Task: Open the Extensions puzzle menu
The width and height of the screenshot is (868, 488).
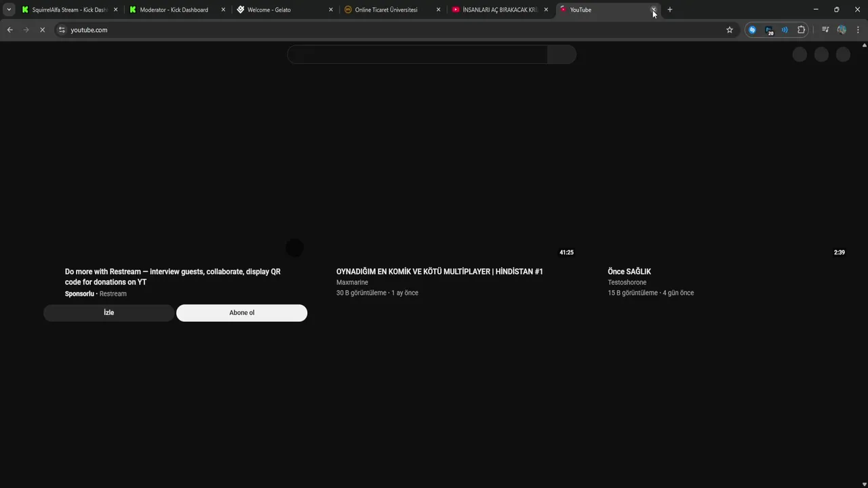Action: (x=802, y=30)
